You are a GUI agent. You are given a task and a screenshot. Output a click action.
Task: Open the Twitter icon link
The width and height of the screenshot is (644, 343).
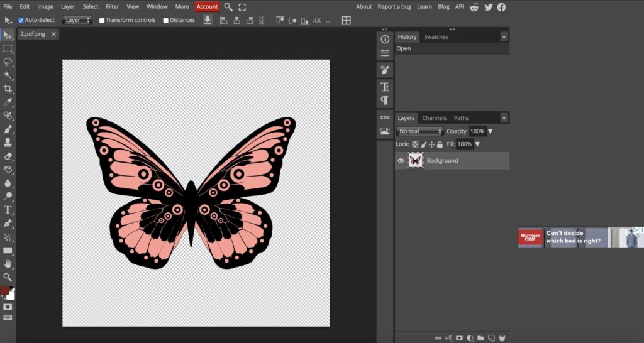coord(488,7)
